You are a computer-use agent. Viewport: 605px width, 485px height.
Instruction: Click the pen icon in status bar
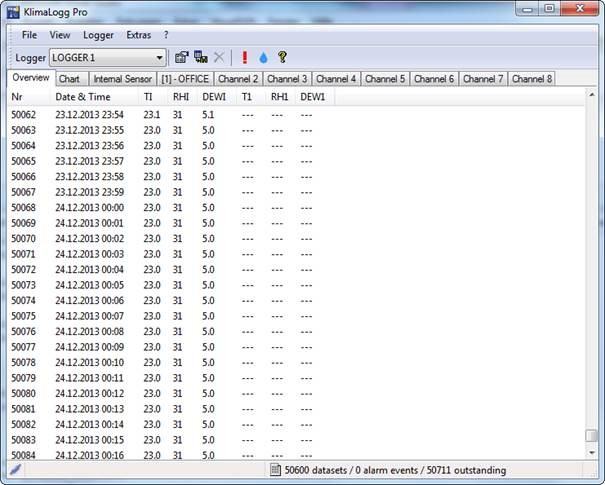(15, 469)
